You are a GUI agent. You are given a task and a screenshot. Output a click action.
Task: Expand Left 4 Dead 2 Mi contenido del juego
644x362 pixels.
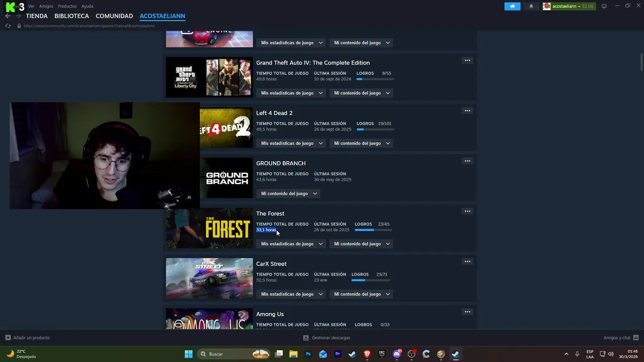coord(361,143)
